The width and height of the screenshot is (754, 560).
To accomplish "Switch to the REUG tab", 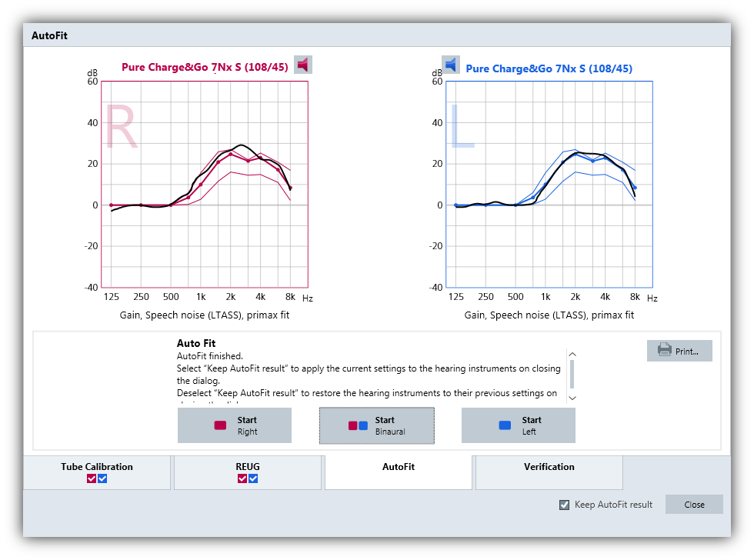I will [248, 472].
